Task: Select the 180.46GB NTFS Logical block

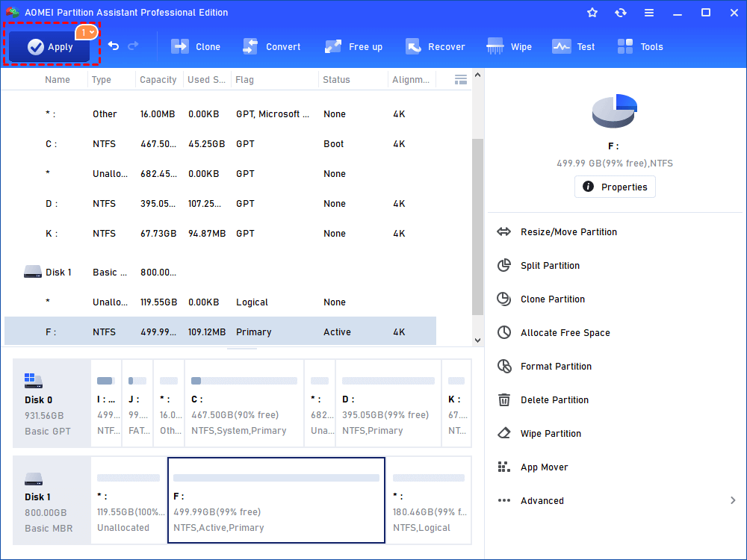Action: 429,500
